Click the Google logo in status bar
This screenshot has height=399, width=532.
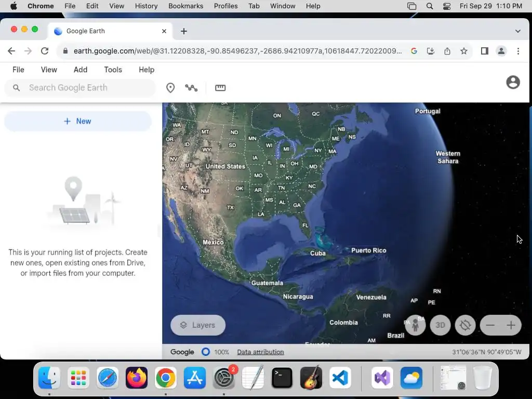point(182,352)
